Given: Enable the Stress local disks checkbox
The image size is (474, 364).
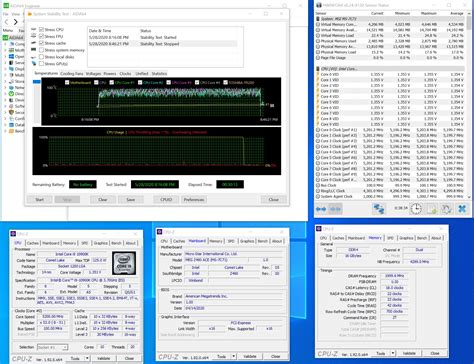Looking at the screenshot, I should pos(41,57).
